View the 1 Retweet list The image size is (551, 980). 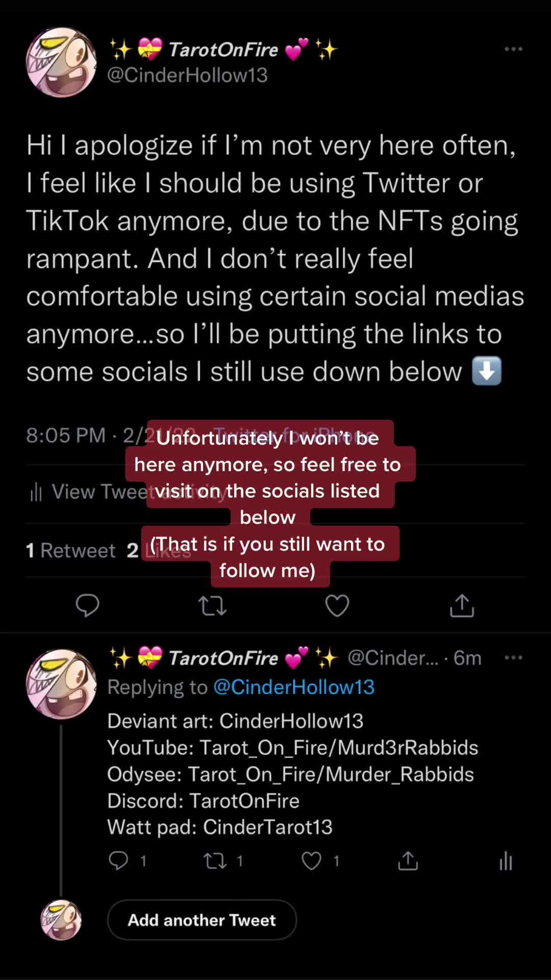click(71, 550)
